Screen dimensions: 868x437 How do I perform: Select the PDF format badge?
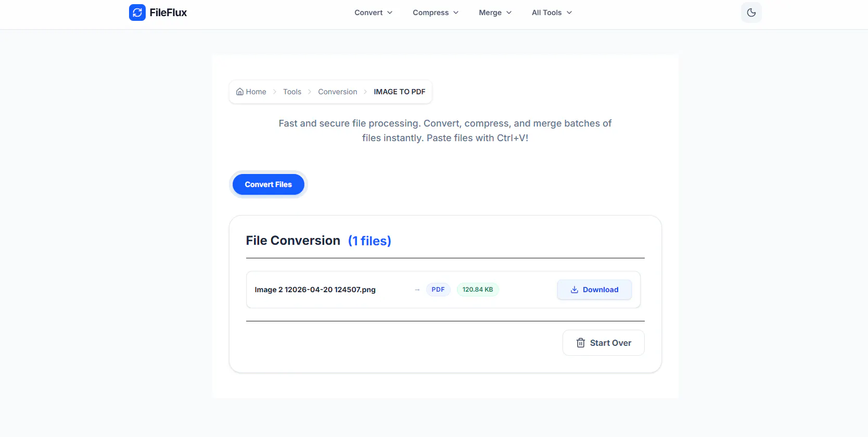click(x=438, y=290)
